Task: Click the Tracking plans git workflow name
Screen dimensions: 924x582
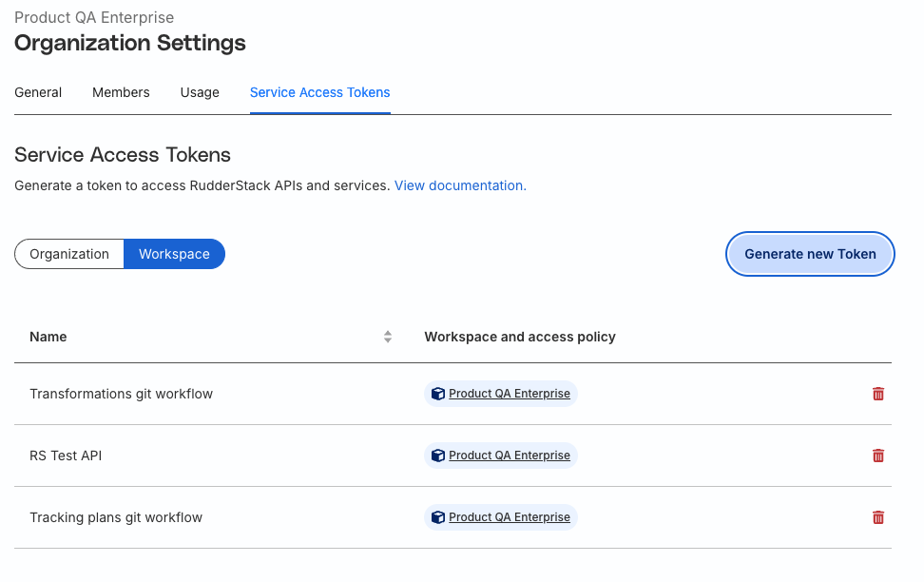Action: [116, 517]
